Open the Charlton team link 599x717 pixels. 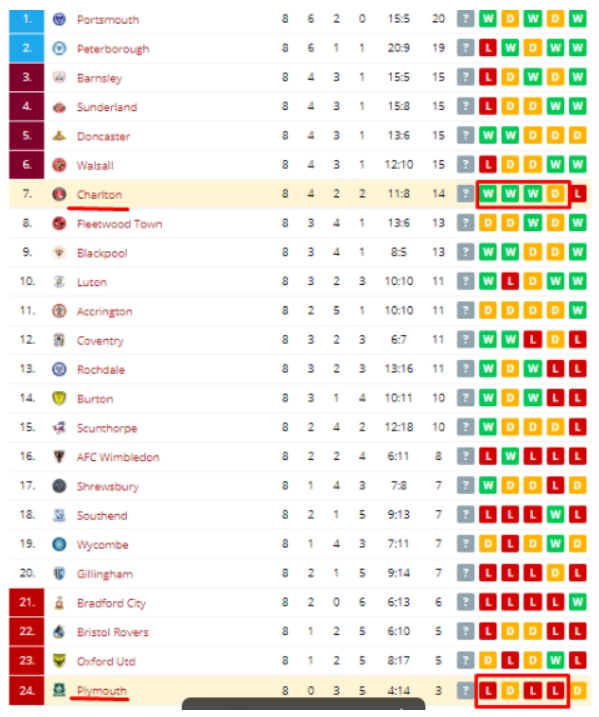pos(99,195)
